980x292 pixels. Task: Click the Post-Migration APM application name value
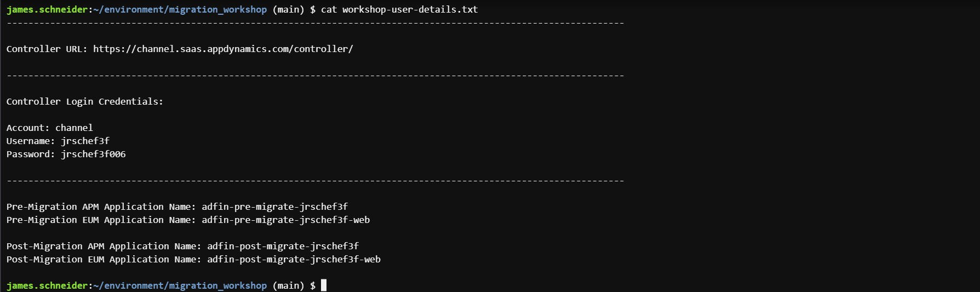tap(283, 246)
